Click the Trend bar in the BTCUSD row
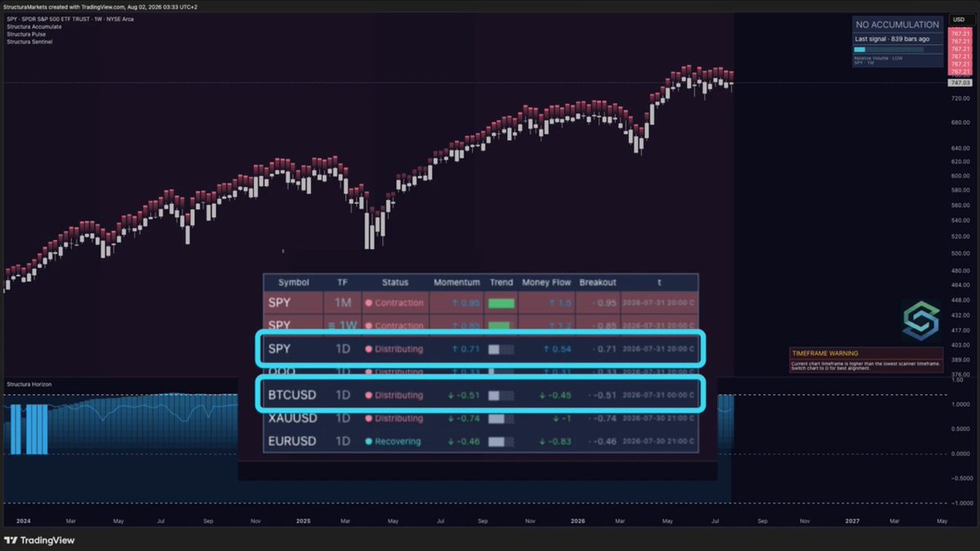The height and width of the screenshot is (551, 980). click(501, 395)
